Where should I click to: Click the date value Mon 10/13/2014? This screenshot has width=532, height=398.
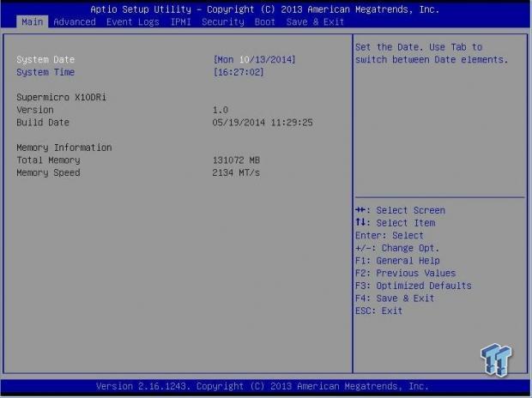[x=255, y=60]
